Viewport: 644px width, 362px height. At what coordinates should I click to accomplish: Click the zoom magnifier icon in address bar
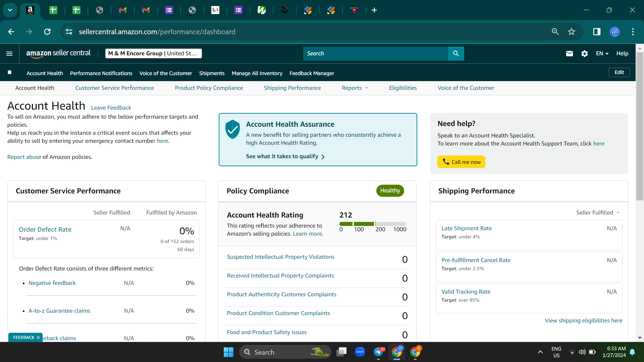(x=555, y=32)
